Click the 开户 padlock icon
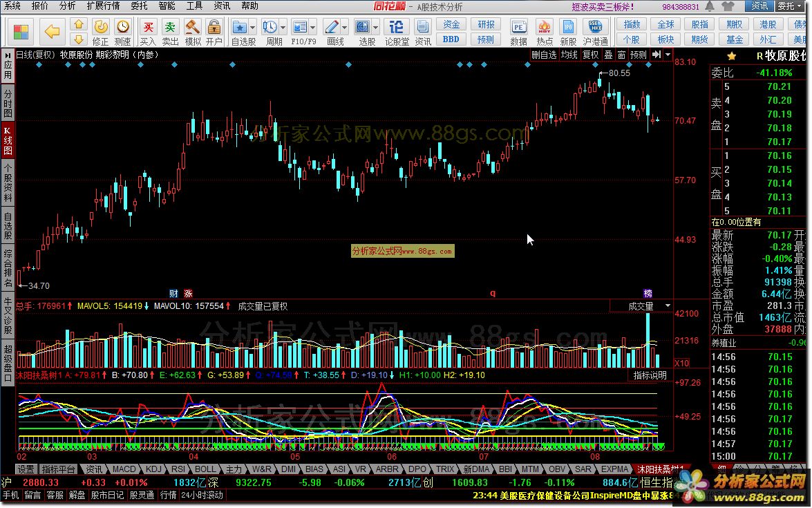This screenshot has height=508, width=812. point(214,27)
